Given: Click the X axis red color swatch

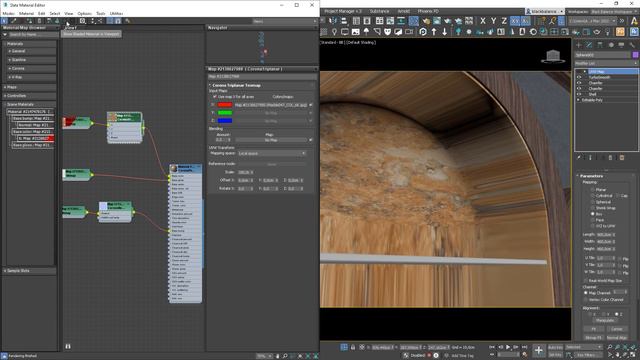Looking at the screenshot, I should point(225,105).
